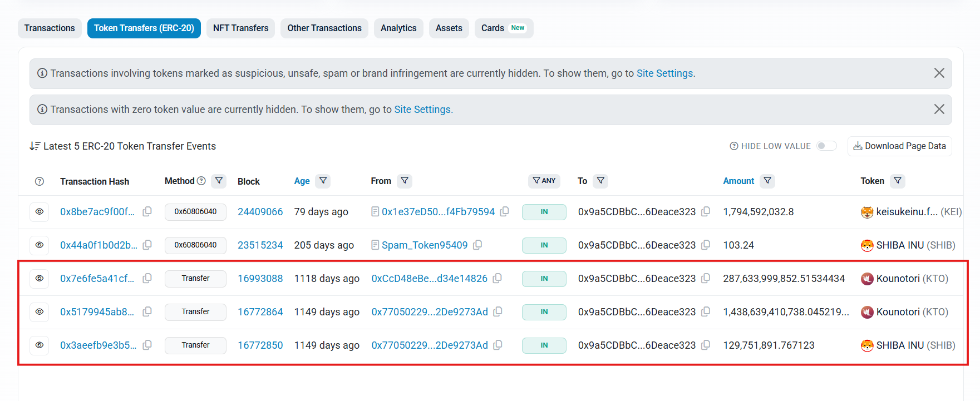Screen dimensions: 980x401
Task: Open the Age column filter
Action: point(323,181)
